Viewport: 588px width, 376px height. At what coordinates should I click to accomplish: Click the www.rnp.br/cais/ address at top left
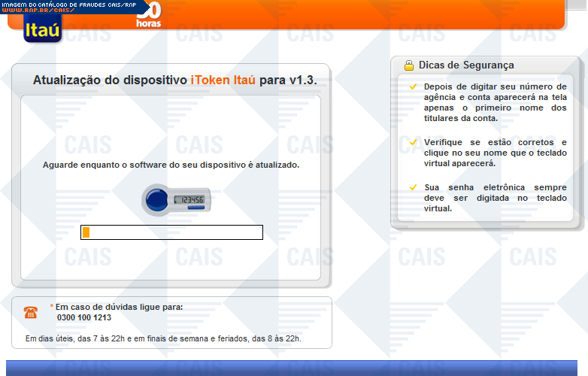(x=38, y=11)
